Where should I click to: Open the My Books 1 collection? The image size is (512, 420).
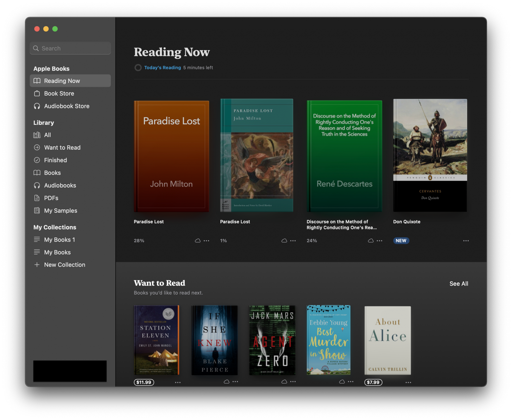point(70,239)
